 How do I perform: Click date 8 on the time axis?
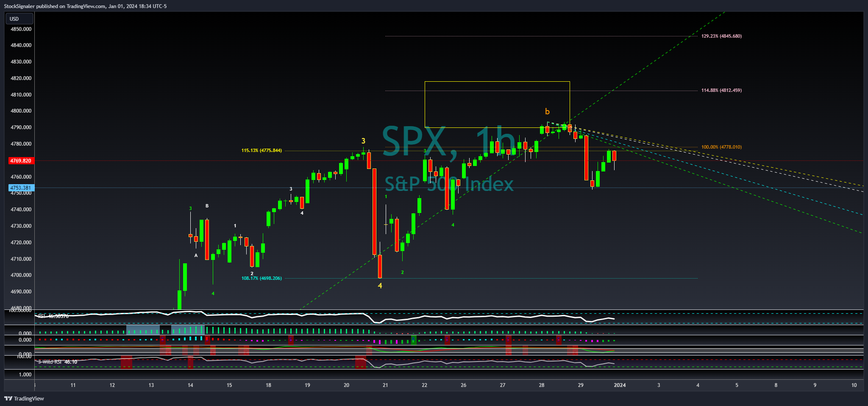click(776, 385)
